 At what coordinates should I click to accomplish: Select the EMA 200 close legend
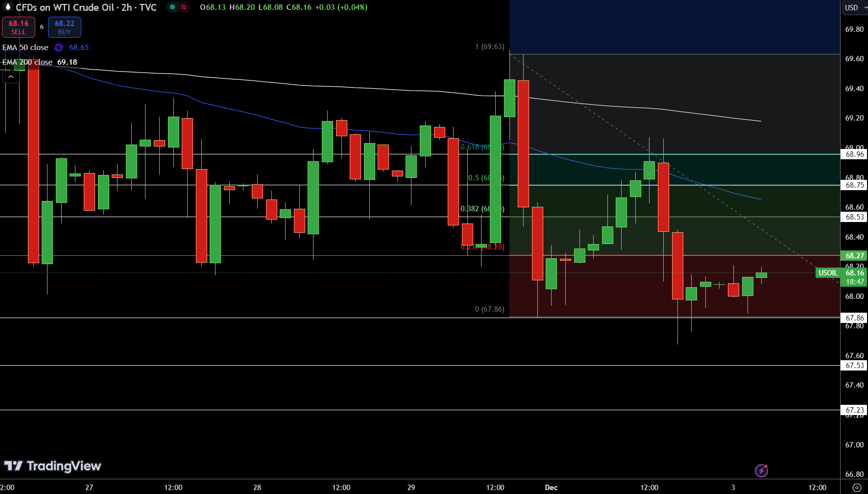[x=27, y=62]
